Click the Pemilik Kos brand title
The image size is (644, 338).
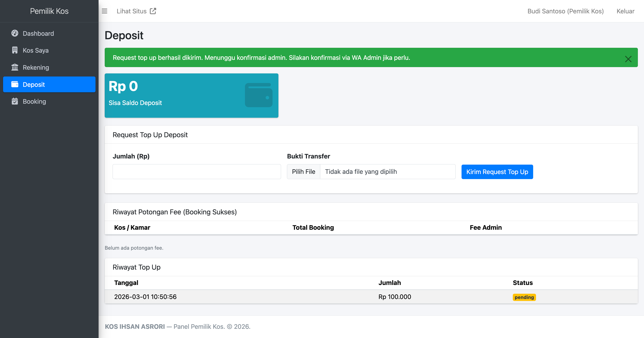[49, 11]
